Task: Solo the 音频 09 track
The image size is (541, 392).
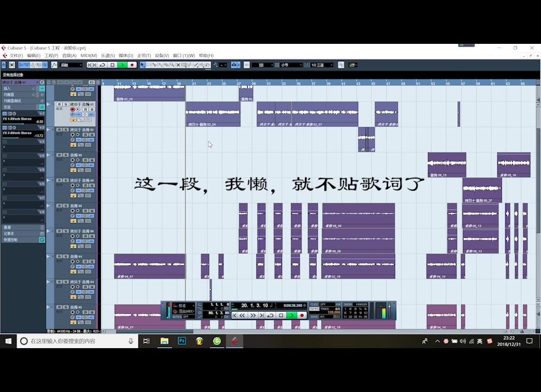Action: click(x=66, y=155)
